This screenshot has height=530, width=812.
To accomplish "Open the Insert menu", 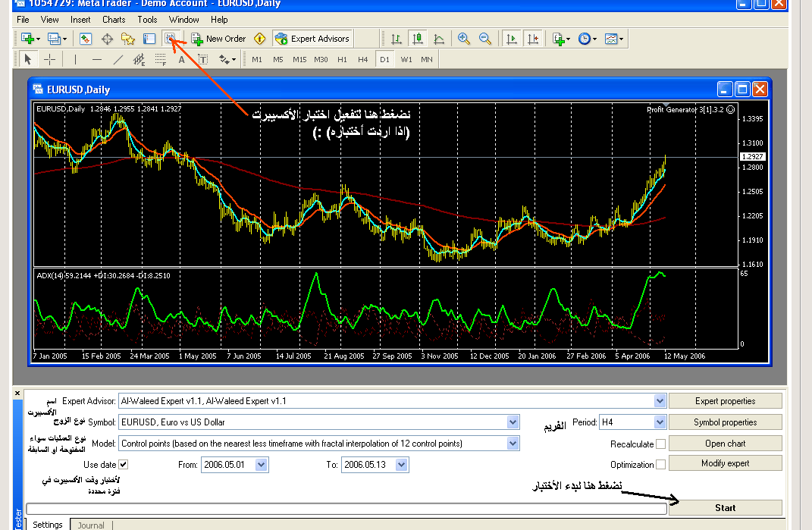I will pos(80,20).
